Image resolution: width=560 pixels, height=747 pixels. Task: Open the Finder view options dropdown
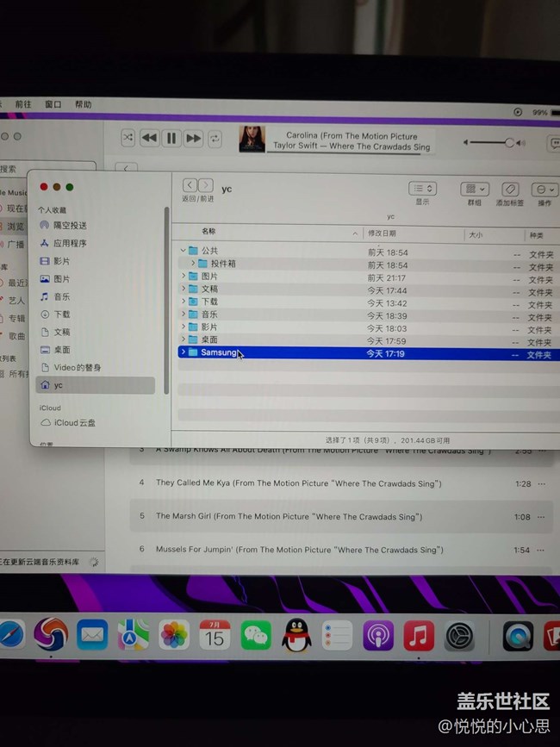pos(422,189)
